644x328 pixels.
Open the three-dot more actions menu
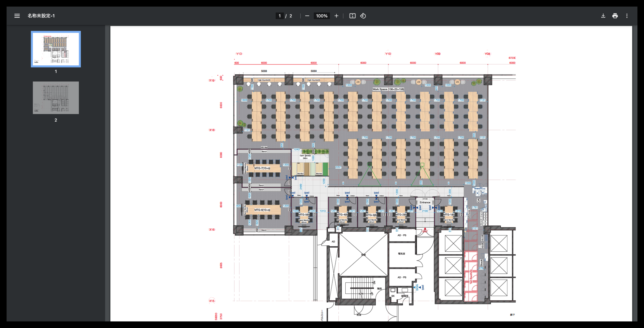click(x=626, y=16)
